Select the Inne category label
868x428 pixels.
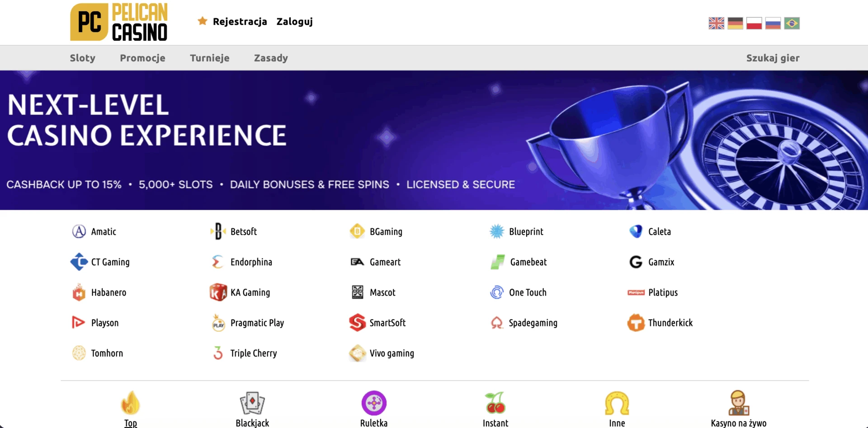pos(617,423)
